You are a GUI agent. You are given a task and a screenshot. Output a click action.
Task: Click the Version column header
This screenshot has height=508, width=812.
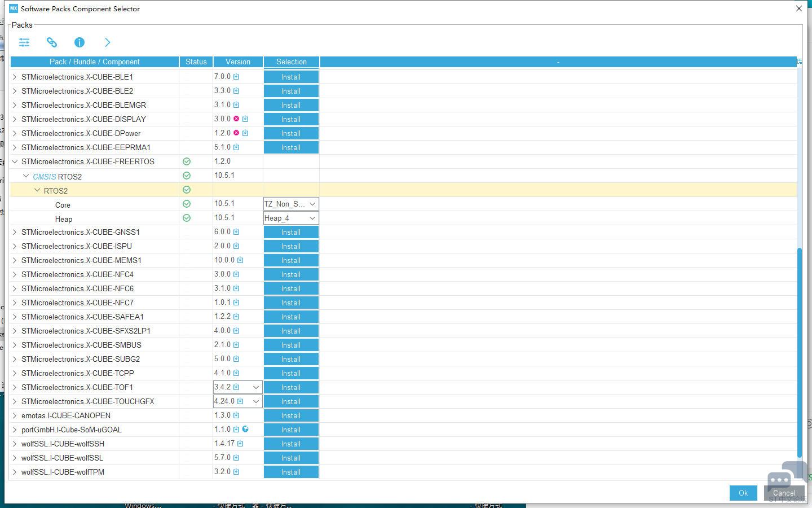click(x=238, y=62)
